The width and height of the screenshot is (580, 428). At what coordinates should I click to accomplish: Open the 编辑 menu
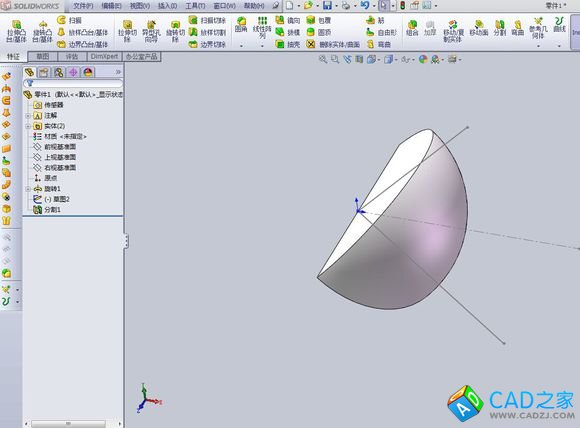(111, 6)
